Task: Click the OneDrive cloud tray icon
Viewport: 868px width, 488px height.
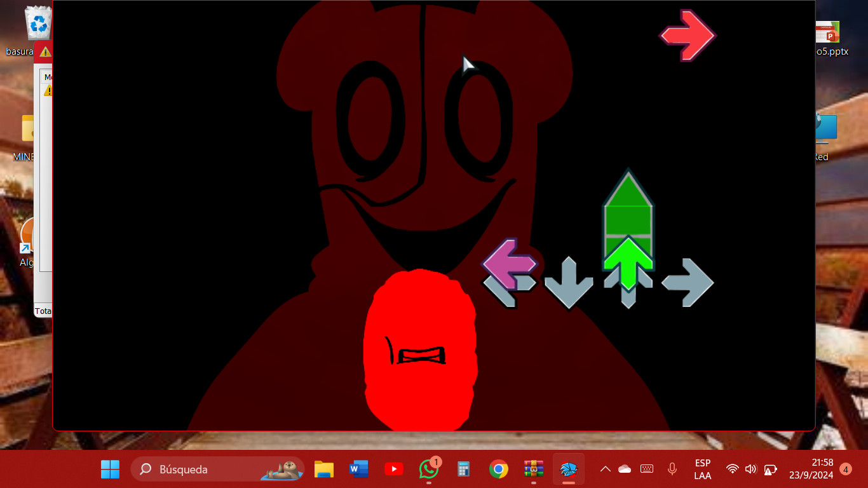Action: [625, 470]
